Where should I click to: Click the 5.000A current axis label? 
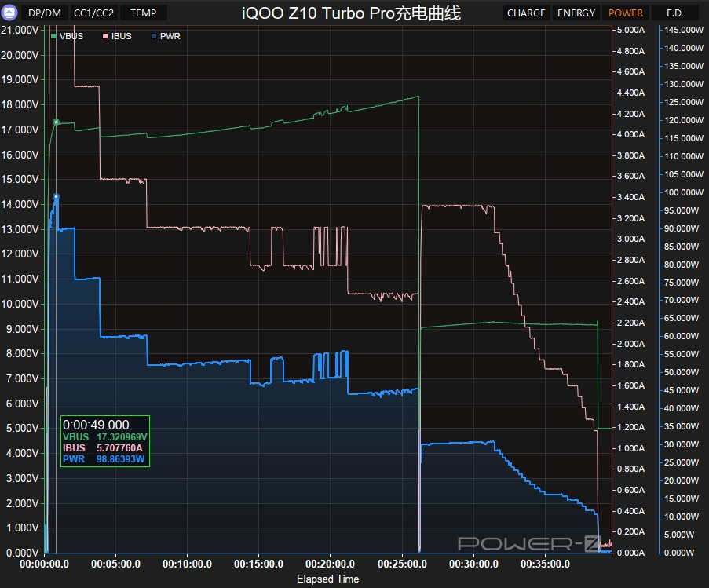tap(630, 31)
